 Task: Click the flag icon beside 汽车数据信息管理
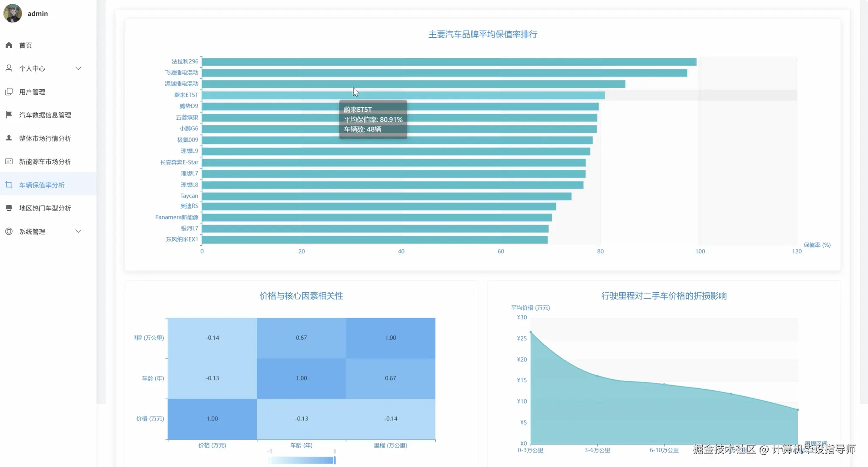pyautogui.click(x=9, y=115)
